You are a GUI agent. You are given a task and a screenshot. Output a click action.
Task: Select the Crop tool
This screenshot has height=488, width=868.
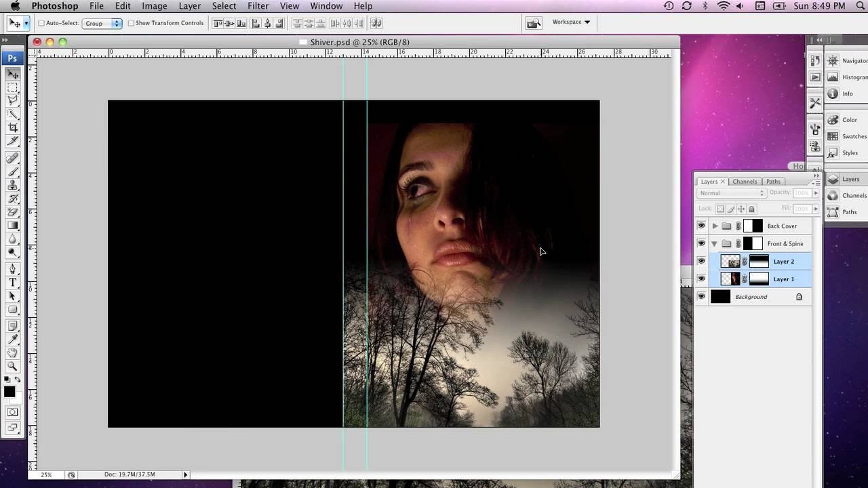12,128
